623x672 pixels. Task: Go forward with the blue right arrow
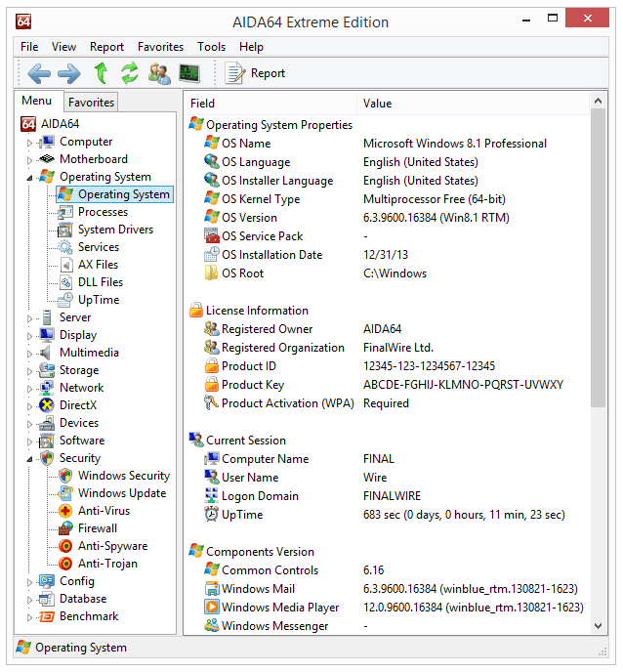pyautogui.click(x=68, y=73)
